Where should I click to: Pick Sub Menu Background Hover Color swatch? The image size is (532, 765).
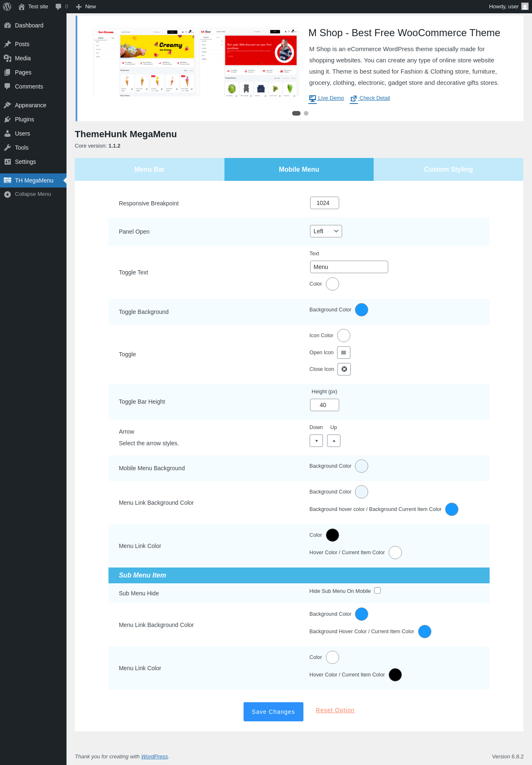425,632
